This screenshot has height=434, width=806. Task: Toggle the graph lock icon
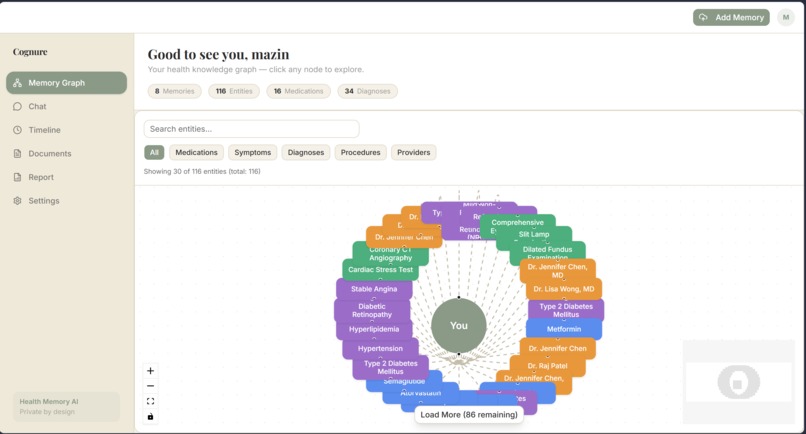tap(151, 417)
